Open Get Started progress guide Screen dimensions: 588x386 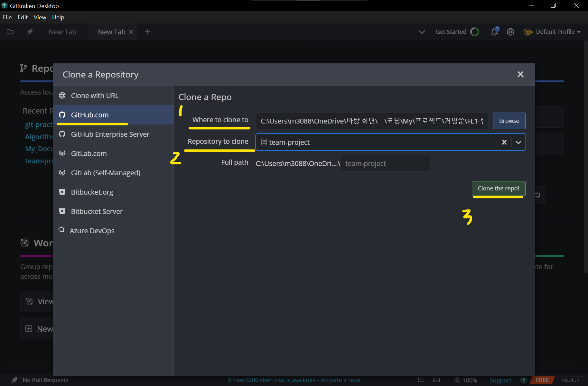pyautogui.click(x=457, y=32)
